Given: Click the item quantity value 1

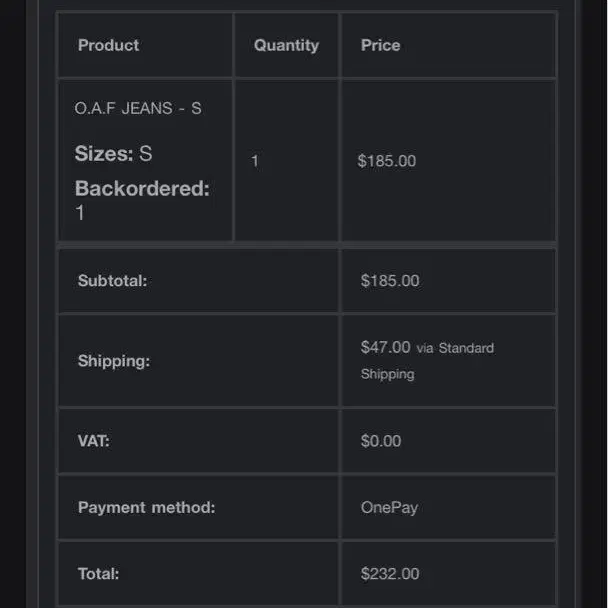Looking at the screenshot, I should pyautogui.click(x=254, y=161).
